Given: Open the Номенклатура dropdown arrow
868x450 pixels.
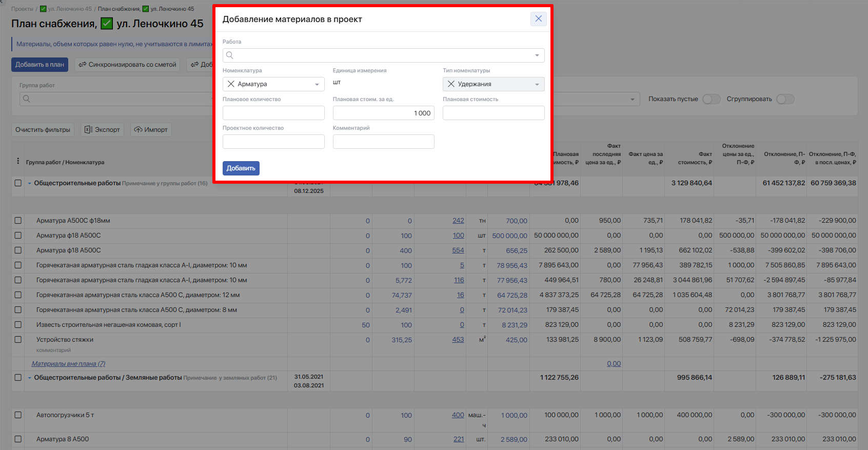Looking at the screenshot, I should click(317, 84).
